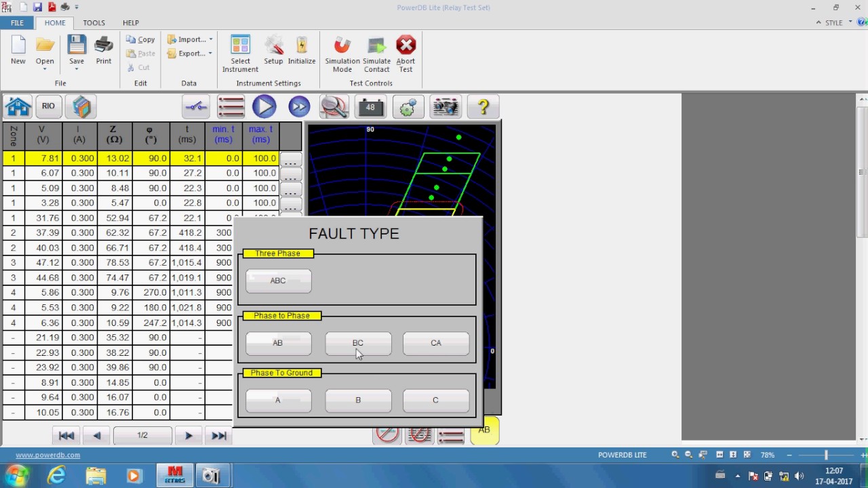This screenshot has width=868, height=488.
Task: Open the FILE tab
Action: 17,22
